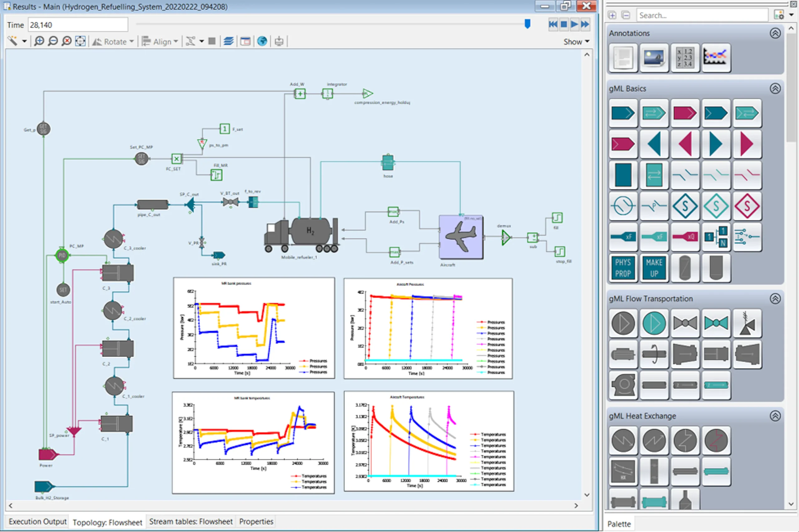Image resolution: width=799 pixels, height=532 pixels.
Task: Select the text note annotation palette icon
Action: [623, 58]
